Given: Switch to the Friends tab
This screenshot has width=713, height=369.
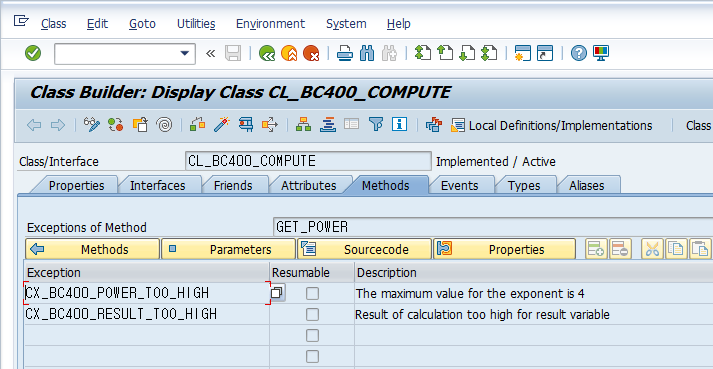Looking at the screenshot, I should coord(233,186).
